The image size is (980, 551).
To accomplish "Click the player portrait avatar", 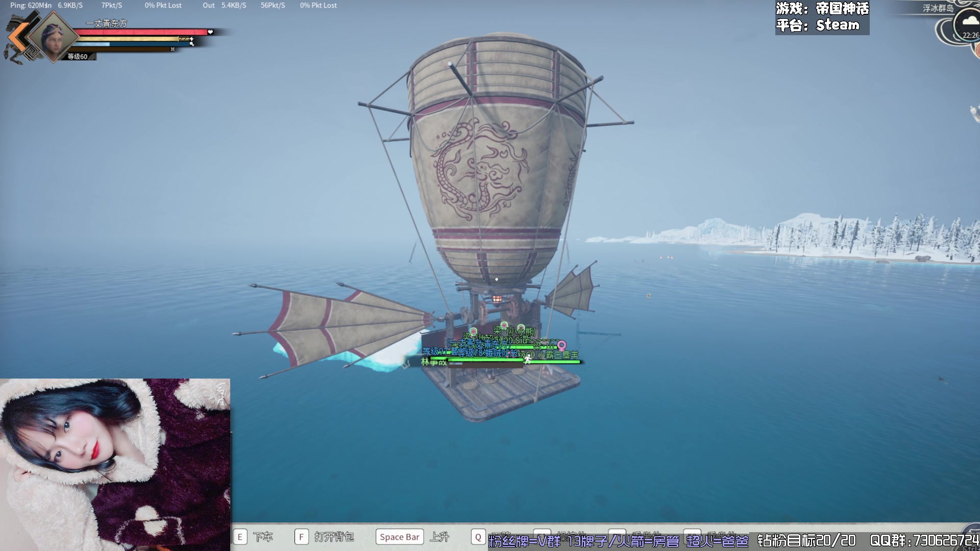I will point(53,37).
